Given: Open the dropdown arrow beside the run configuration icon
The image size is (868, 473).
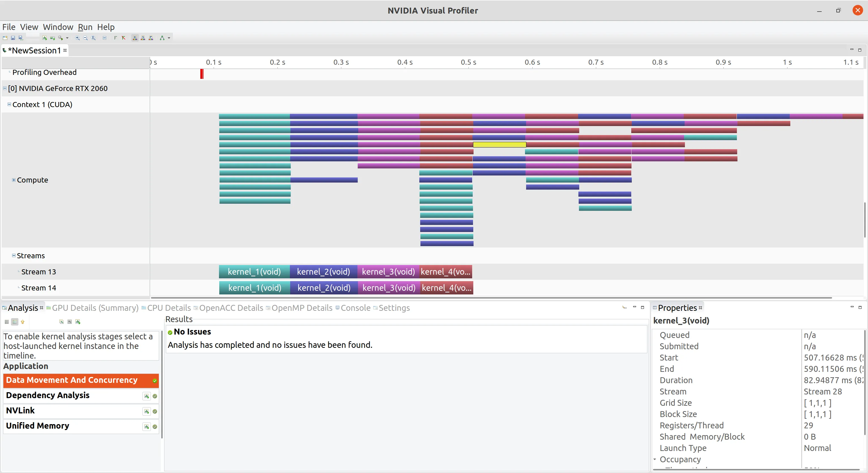Looking at the screenshot, I should coord(68,38).
